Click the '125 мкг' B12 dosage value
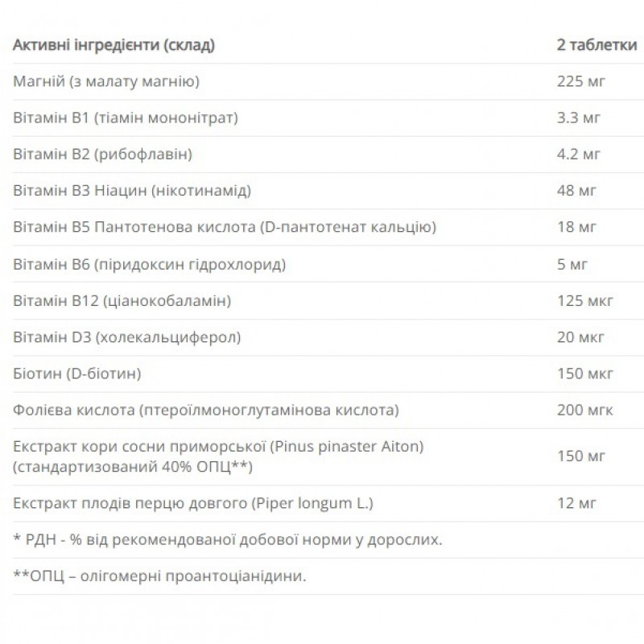Image resolution: width=644 pixels, height=644 pixels. coord(584,301)
